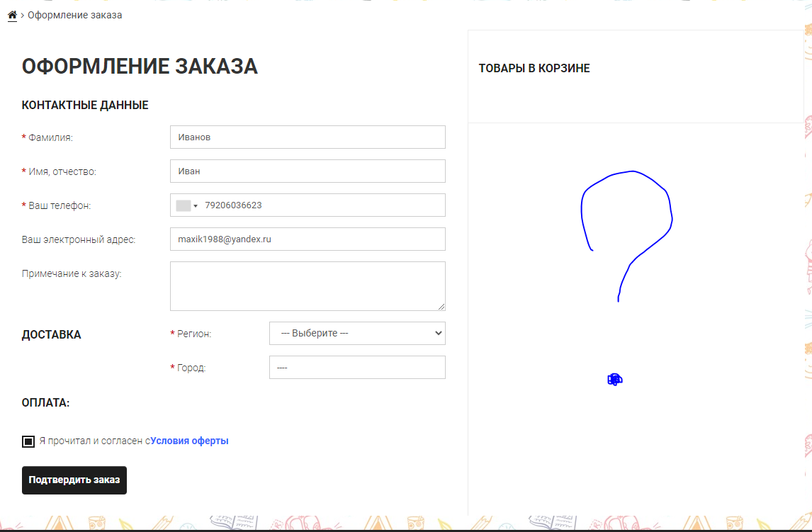Click the 'Ваш электронный адрес:' label

pyautogui.click(x=79, y=239)
